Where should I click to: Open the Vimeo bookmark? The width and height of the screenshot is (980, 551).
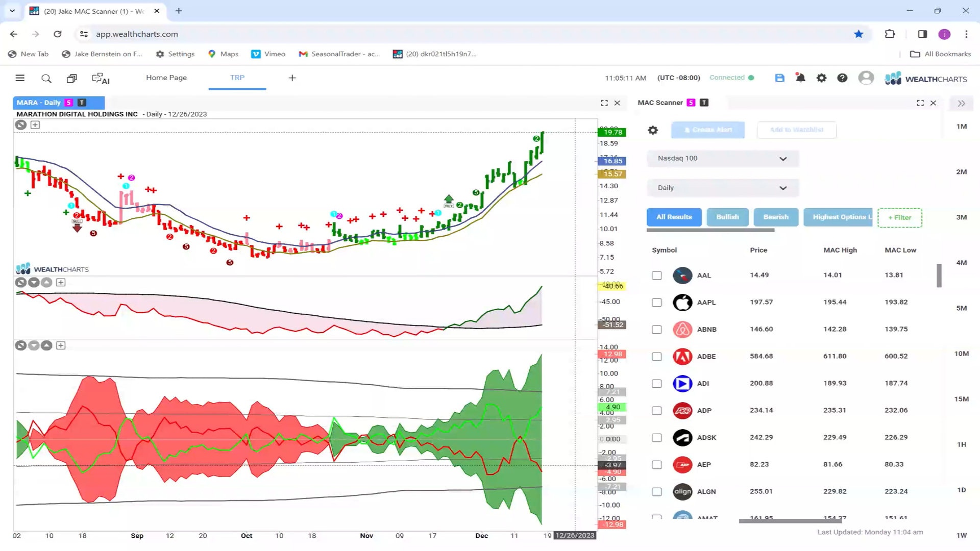click(x=268, y=54)
